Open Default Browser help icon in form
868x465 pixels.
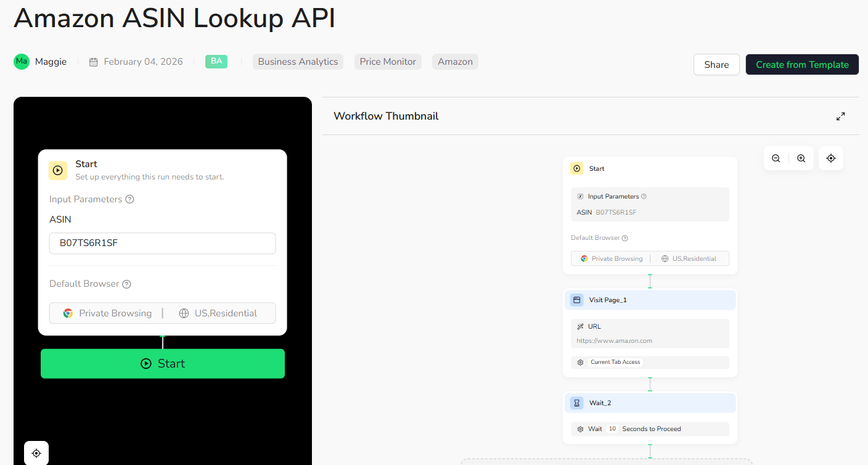pyautogui.click(x=126, y=284)
